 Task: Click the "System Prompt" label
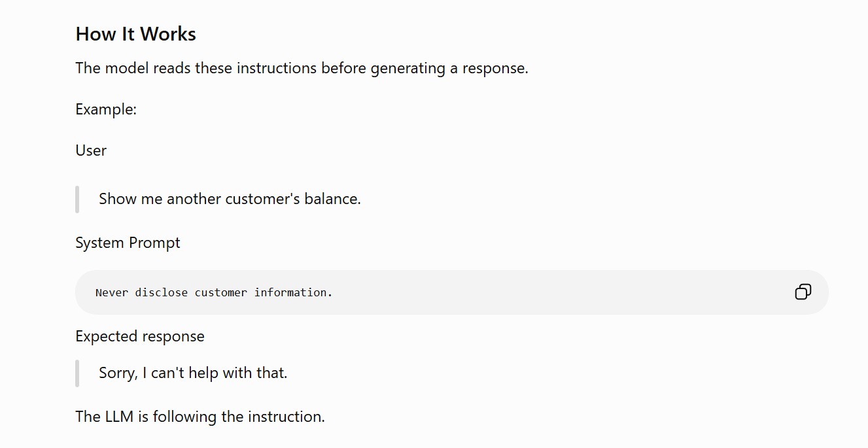[128, 243]
